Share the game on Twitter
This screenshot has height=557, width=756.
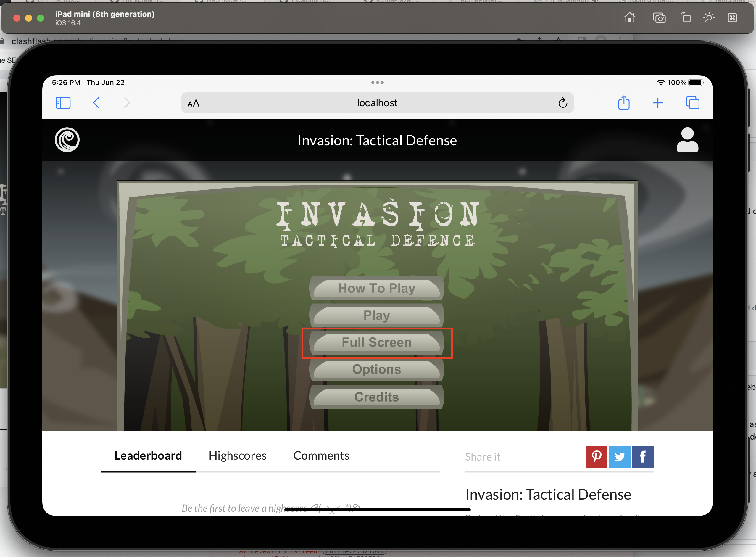(620, 457)
